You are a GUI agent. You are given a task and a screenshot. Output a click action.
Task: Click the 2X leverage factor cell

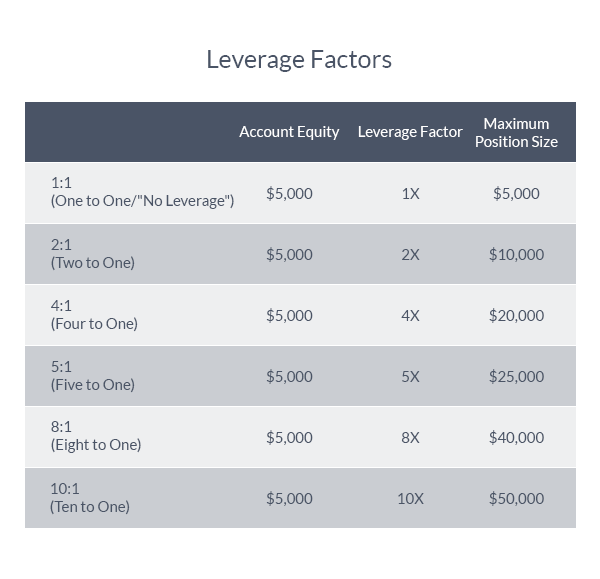click(410, 254)
